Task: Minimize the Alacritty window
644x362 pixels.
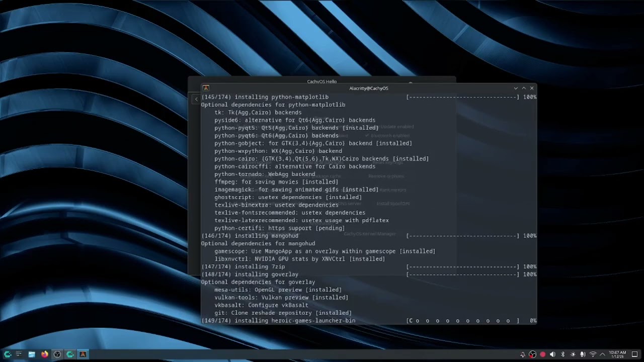Action: [x=516, y=88]
